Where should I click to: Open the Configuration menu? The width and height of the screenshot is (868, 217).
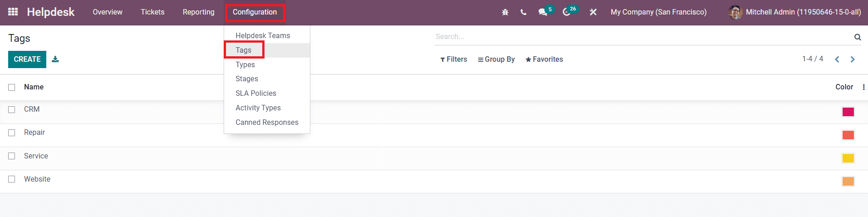click(255, 12)
